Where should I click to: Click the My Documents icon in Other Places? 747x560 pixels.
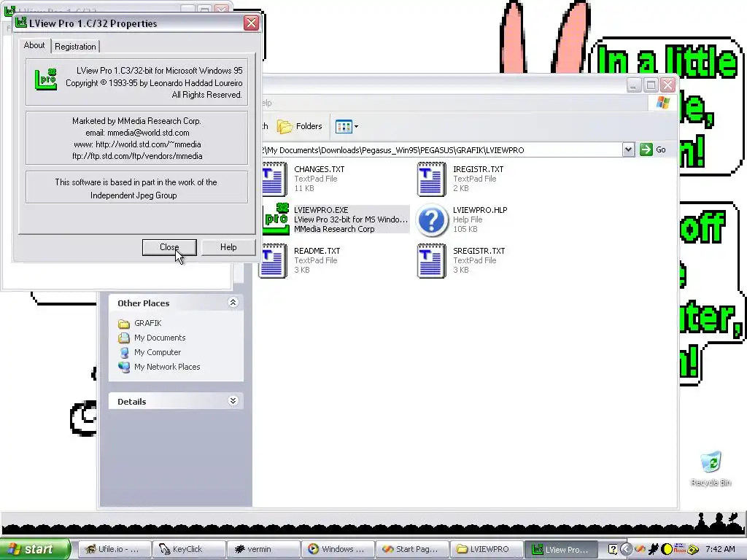coord(124,338)
